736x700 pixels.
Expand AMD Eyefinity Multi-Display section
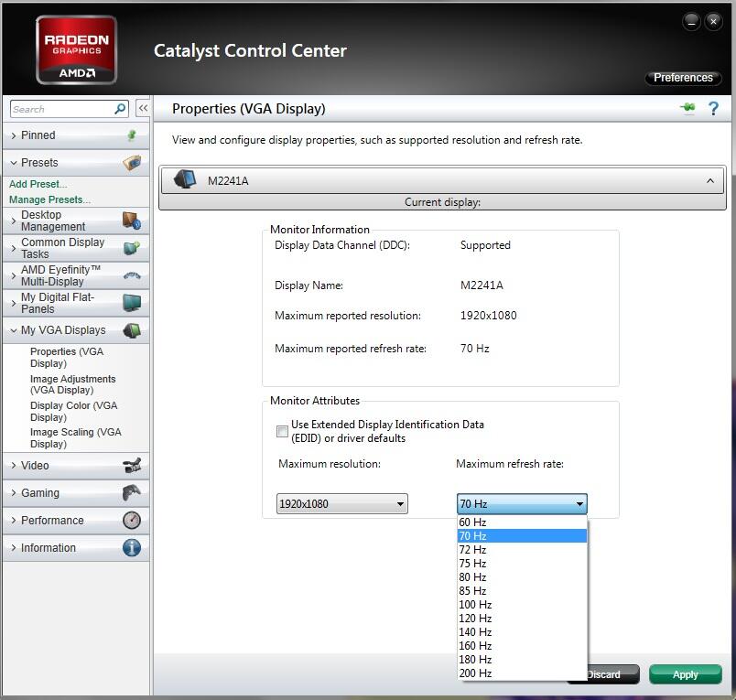click(x=13, y=275)
